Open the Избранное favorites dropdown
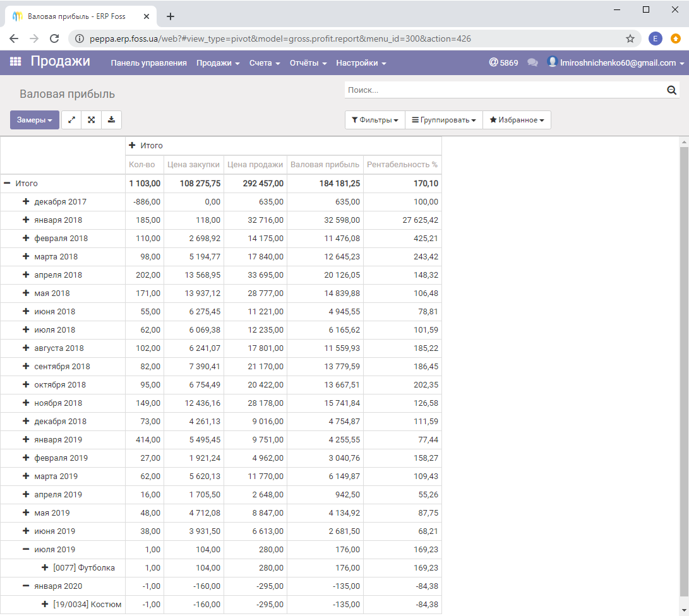689x616 pixels. click(x=517, y=120)
